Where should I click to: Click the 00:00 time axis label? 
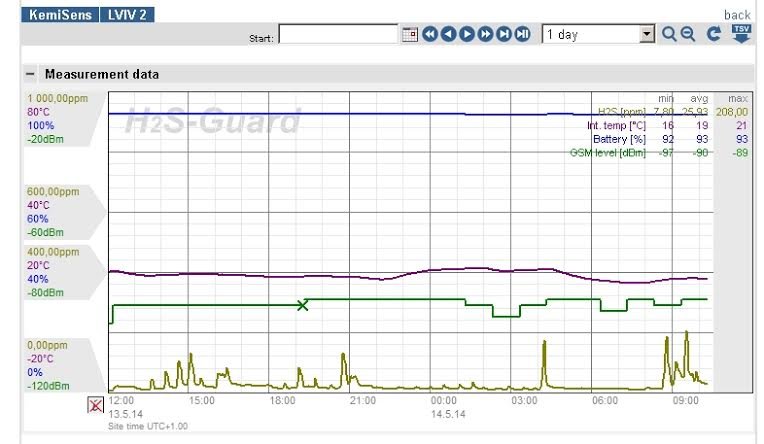click(443, 401)
